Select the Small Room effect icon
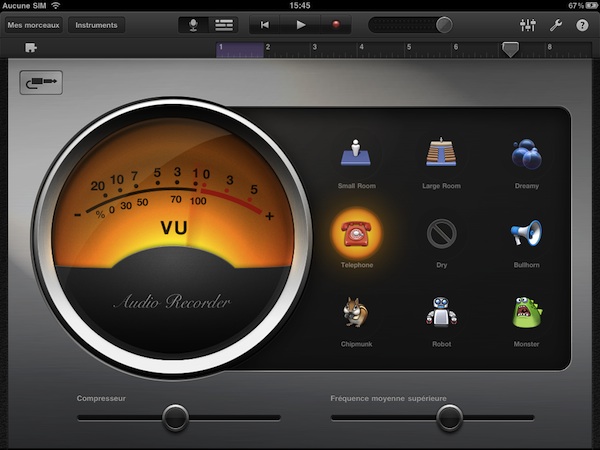Image resolution: width=600 pixels, height=450 pixels. coord(356,153)
